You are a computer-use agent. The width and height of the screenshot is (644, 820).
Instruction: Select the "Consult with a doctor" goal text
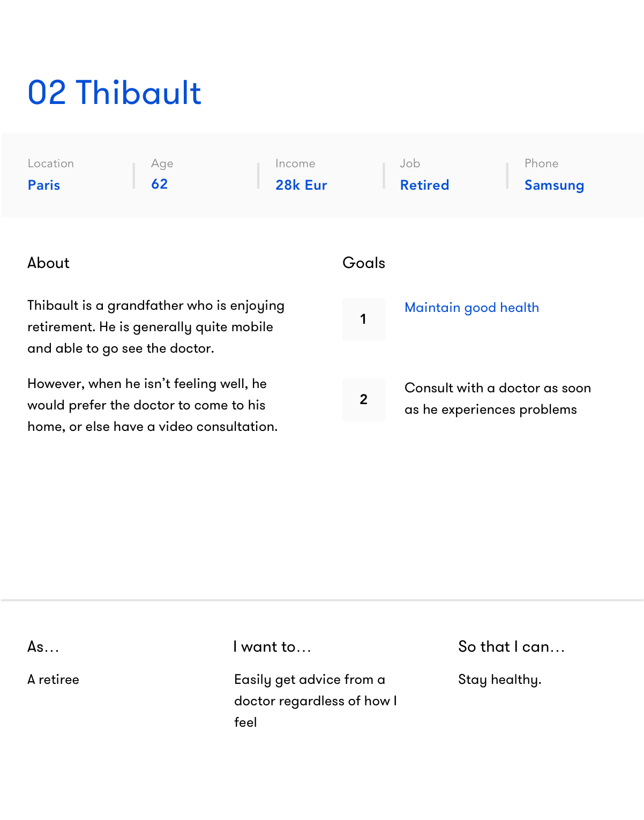pyautogui.click(x=497, y=399)
